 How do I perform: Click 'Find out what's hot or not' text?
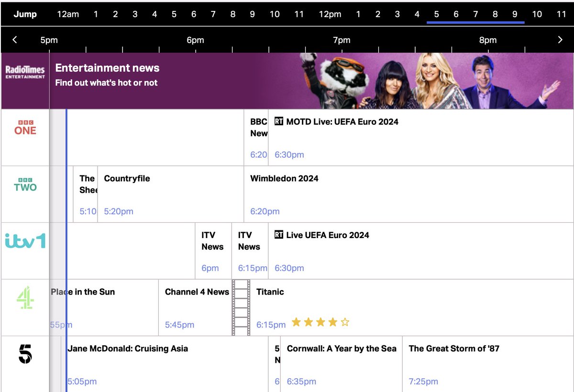[106, 83]
